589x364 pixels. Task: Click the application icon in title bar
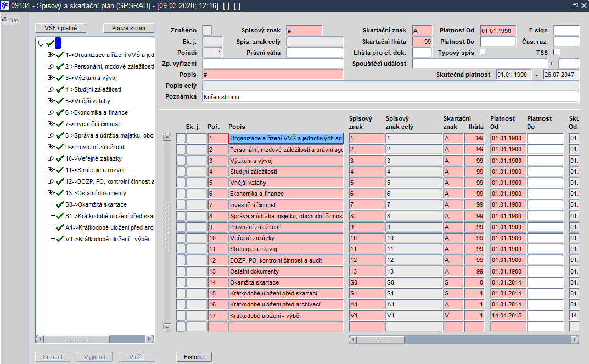click(x=4, y=5)
